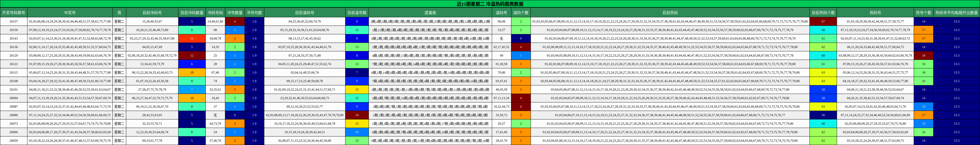The width and height of the screenshot is (980, 145).
Task: Click period number 26101
Action: point(14,90)
